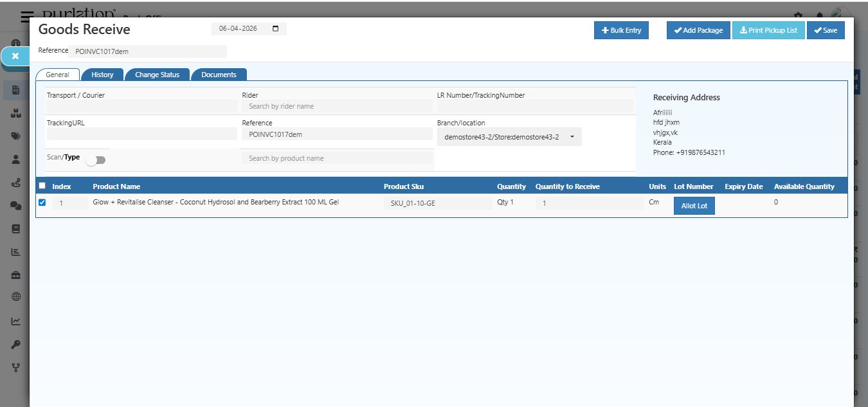868x407 pixels.
Task: Open the Change Status tab
Action: pyautogui.click(x=157, y=75)
